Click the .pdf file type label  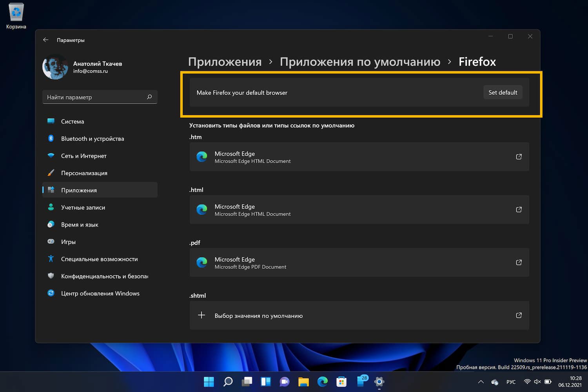pos(195,243)
